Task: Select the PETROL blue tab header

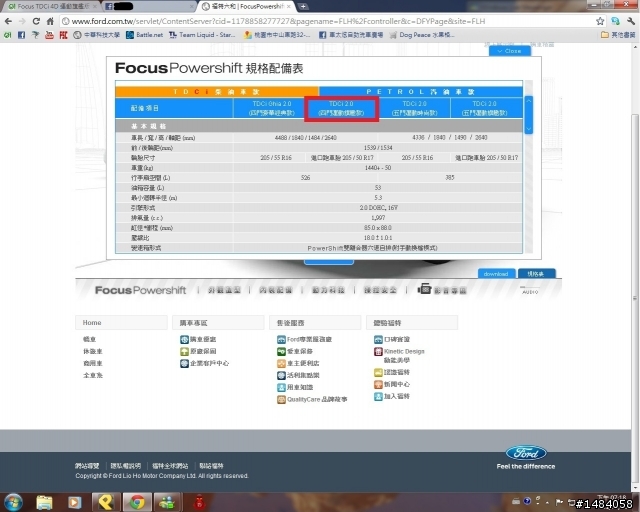Action: pos(420,91)
